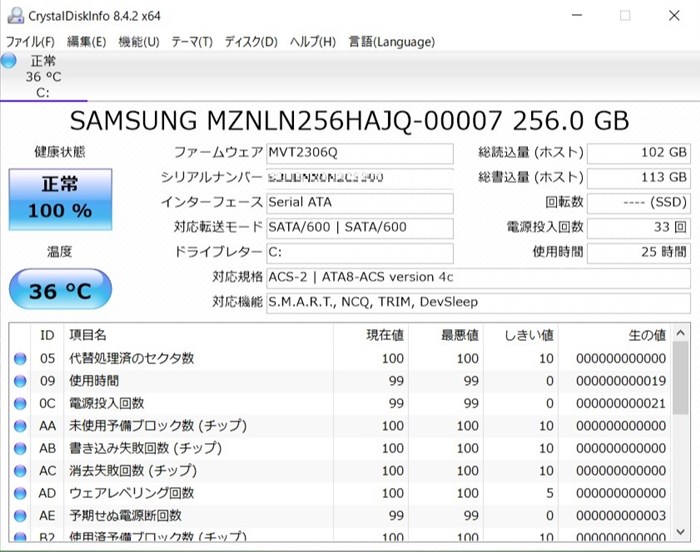Image resolution: width=700 pixels, height=552 pixels.
Task: Select the 消去失敗回数 (チップ) row
Action: pos(340,471)
